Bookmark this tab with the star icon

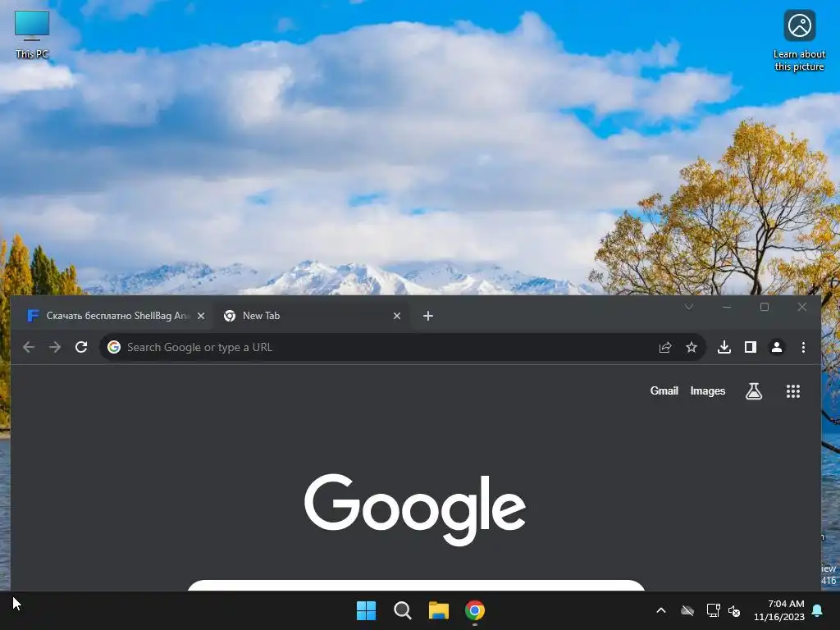(692, 347)
